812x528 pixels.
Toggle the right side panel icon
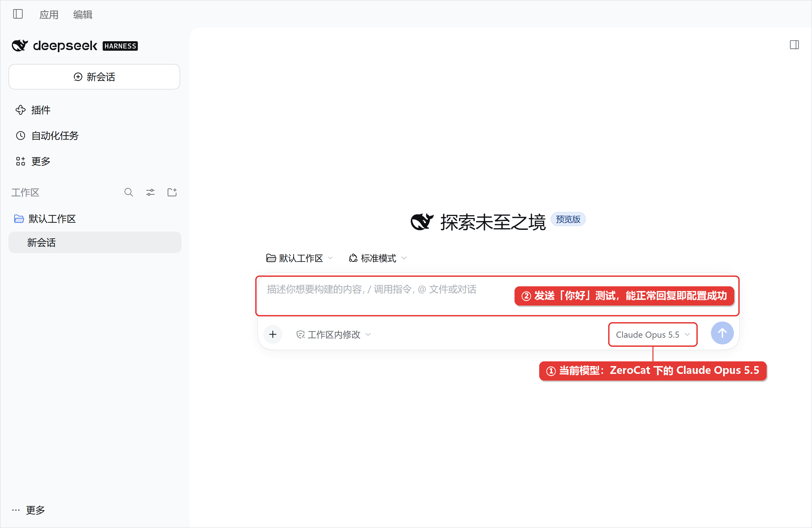794,45
